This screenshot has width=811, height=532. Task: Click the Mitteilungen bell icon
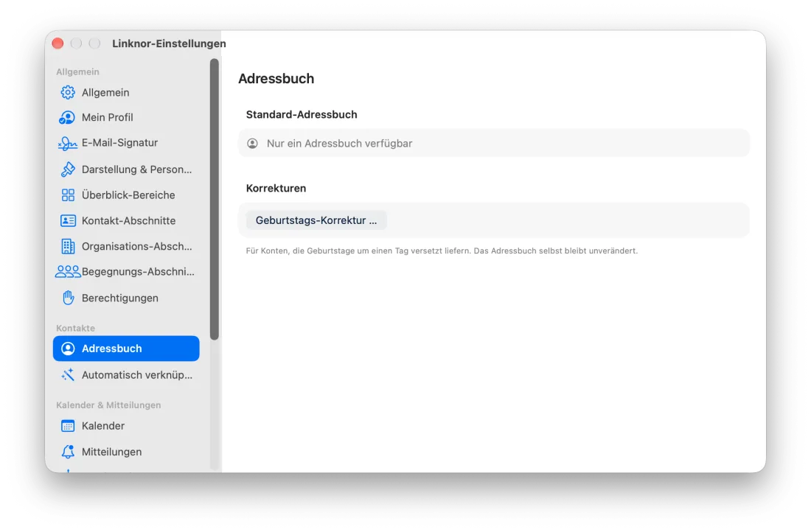68,452
